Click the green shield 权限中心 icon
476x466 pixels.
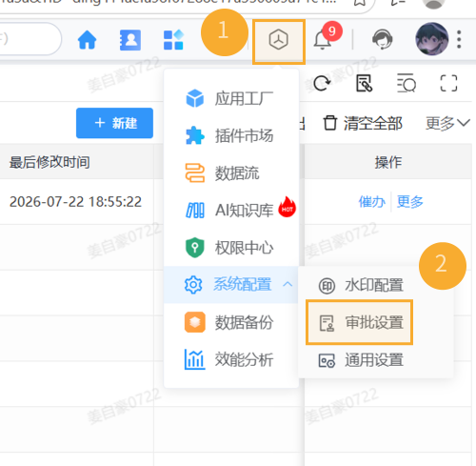click(195, 248)
